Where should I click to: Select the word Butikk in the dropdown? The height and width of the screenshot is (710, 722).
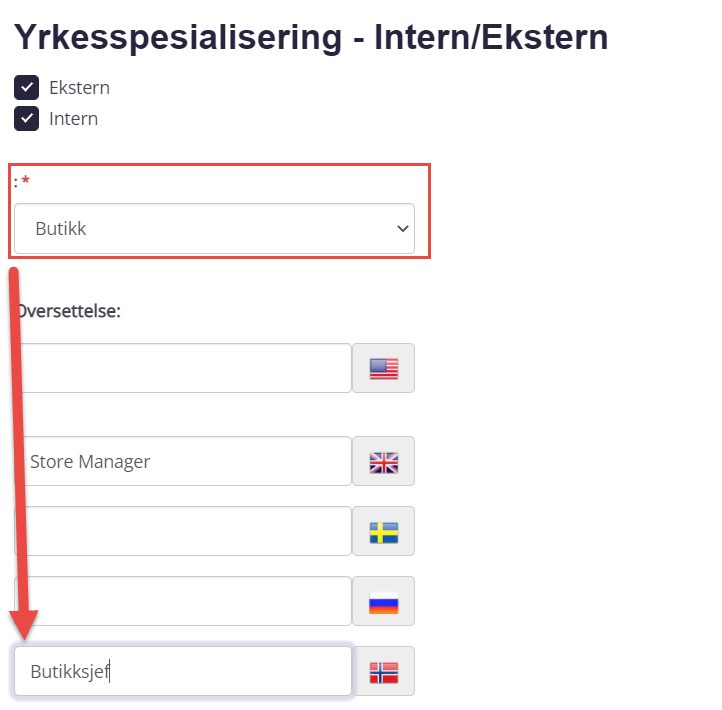(x=61, y=228)
